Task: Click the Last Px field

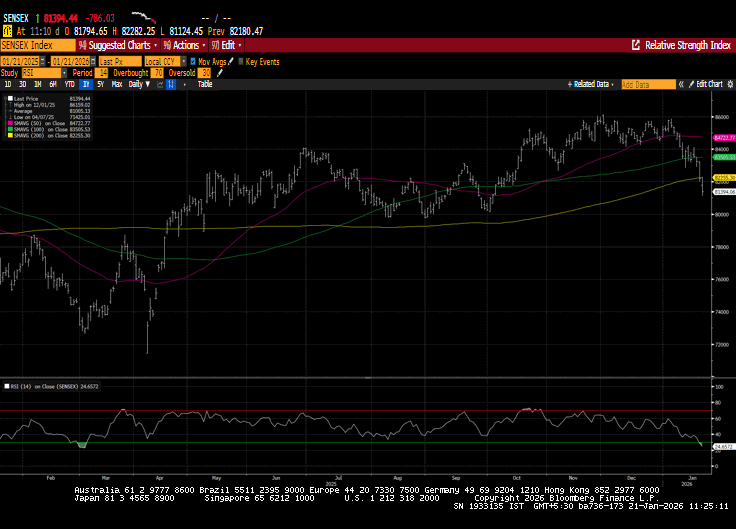Action: pos(120,61)
